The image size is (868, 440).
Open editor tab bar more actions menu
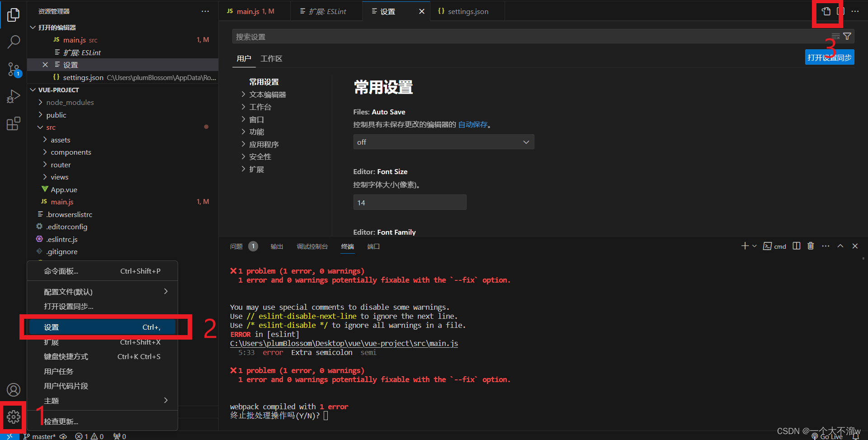[x=855, y=11]
